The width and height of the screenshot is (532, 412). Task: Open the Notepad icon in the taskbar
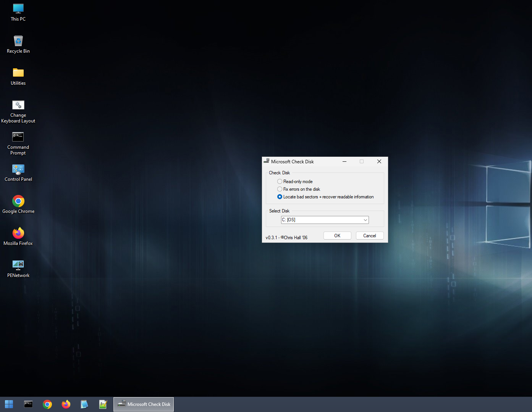tap(84, 404)
